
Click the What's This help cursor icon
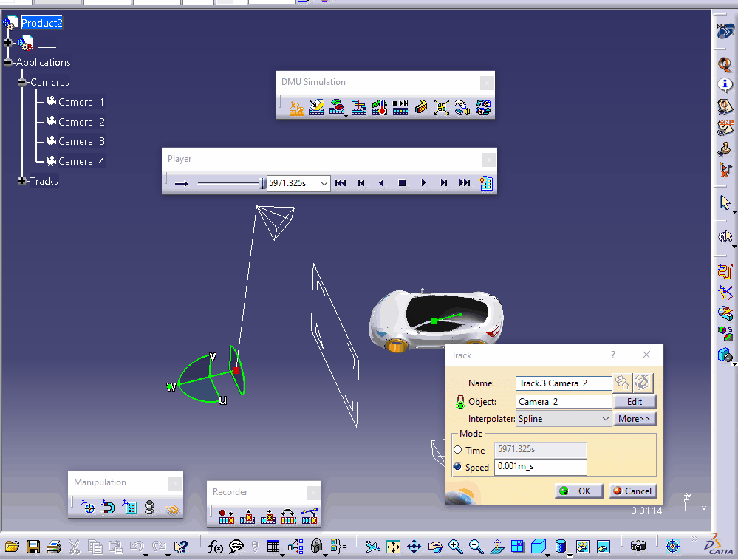[x=181, y=547]
